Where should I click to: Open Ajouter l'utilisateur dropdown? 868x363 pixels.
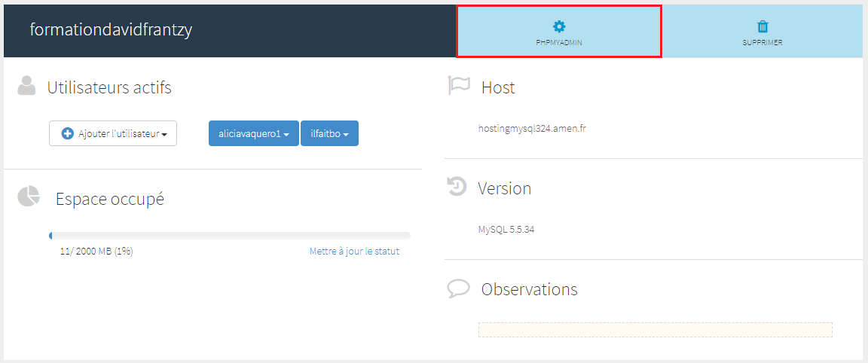pos(113,133)
